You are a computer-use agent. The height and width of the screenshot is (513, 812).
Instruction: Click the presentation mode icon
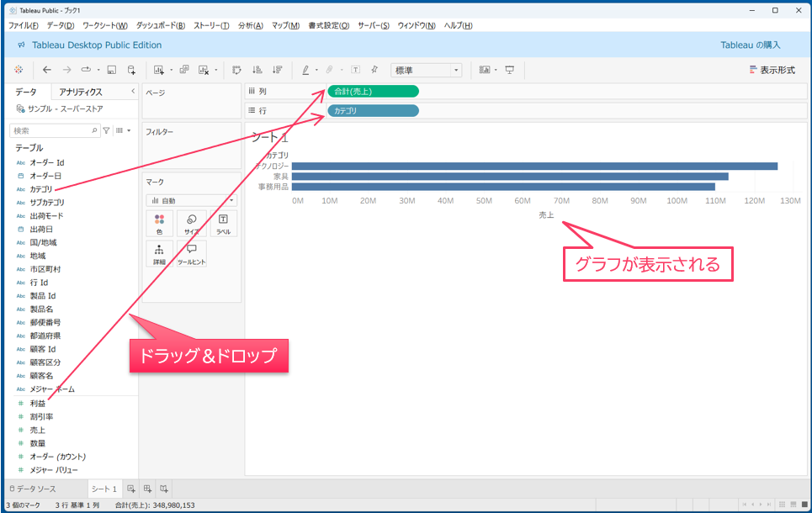[510, 71]
